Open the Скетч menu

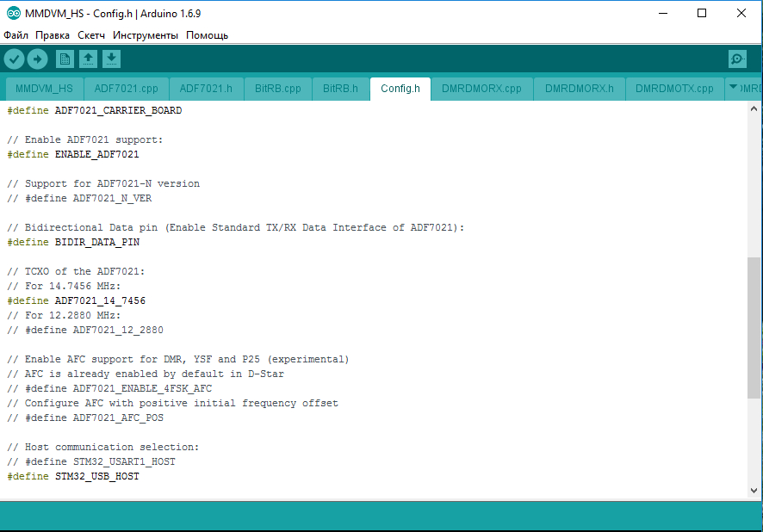pyautogui.click(x=91, y=35)
